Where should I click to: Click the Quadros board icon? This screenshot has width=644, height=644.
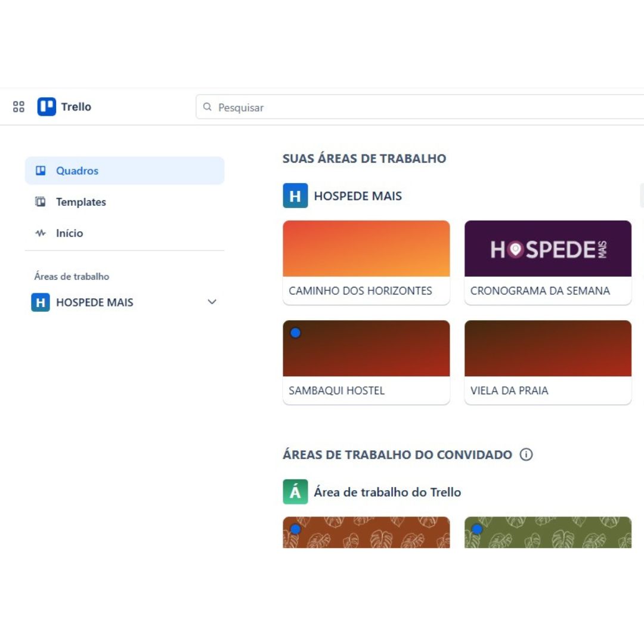tap(41, 171)
